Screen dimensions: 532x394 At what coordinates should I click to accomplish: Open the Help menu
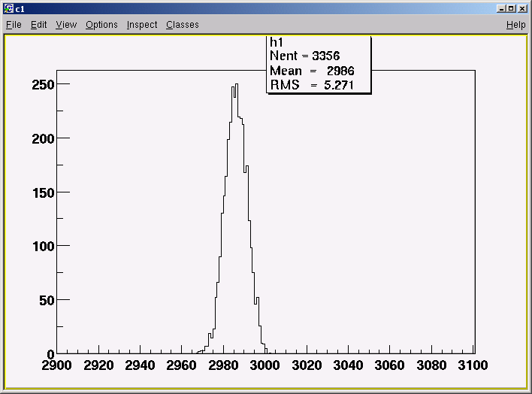pos(515,25)
